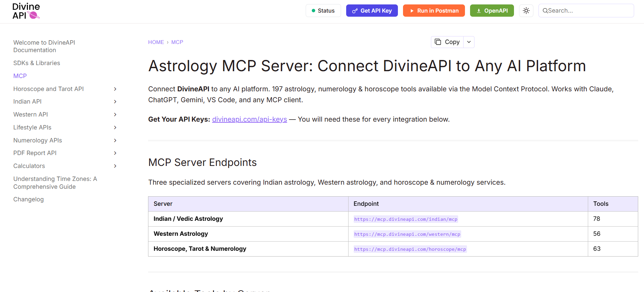Open Understanding Time Zones guide
644x292 pixels.
55,183
